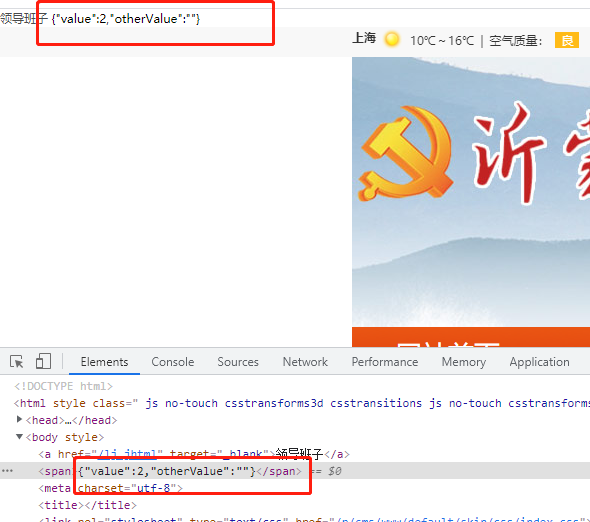Viewport: 590px width, 522px height.
Task: Select the meta charset element row
Action: coord(110,488)
